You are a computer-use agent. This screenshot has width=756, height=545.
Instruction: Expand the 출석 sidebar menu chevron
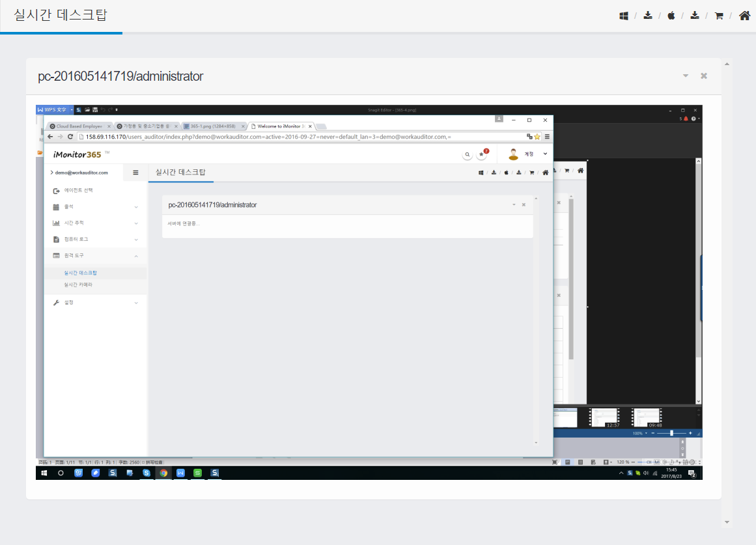136,208
